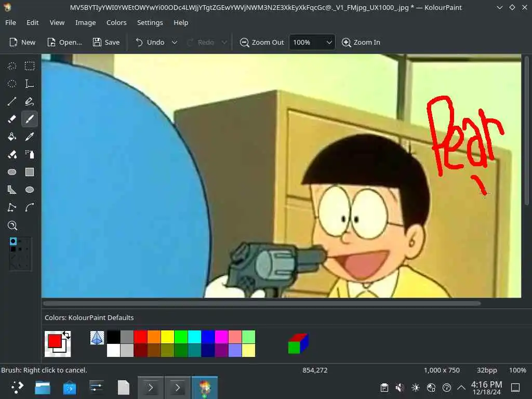532x399 pixels.
Task: Switch to the Eraser tool
Action: 12,119
